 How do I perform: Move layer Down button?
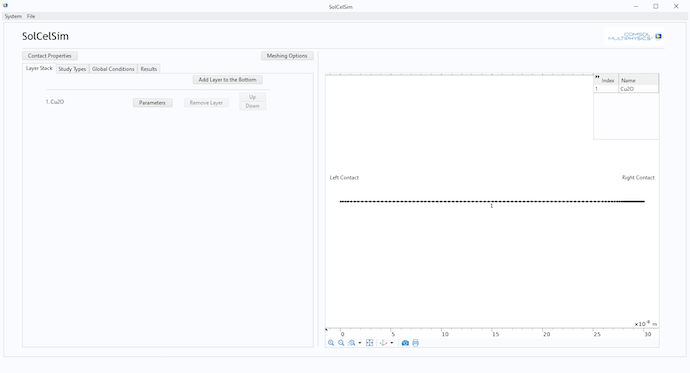(x=253, y=106)
